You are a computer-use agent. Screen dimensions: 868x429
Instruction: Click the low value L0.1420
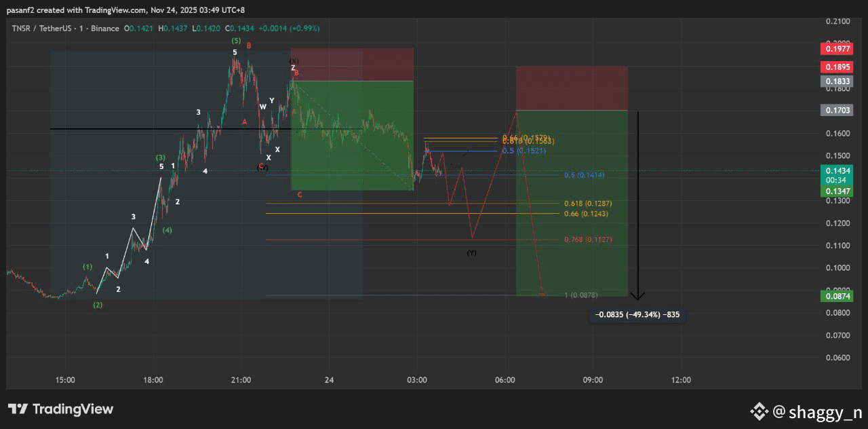pos(206,29)
